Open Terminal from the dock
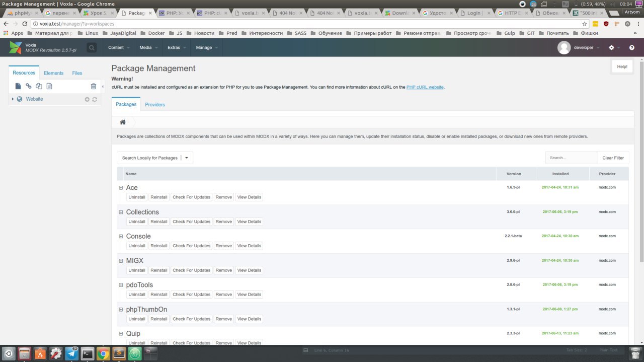Viewport: 644px width, 362px height. [x=88, y=353]
